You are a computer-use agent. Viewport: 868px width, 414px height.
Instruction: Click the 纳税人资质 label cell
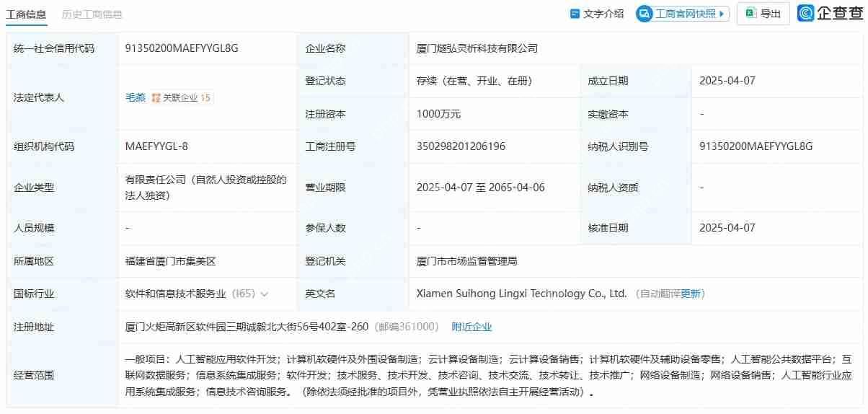tap(635, 188)
